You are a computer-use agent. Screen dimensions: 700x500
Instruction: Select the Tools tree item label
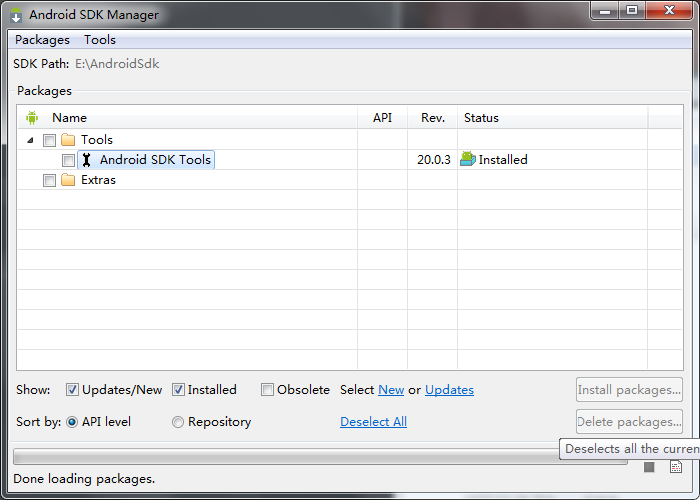click(x=97, y=140)
